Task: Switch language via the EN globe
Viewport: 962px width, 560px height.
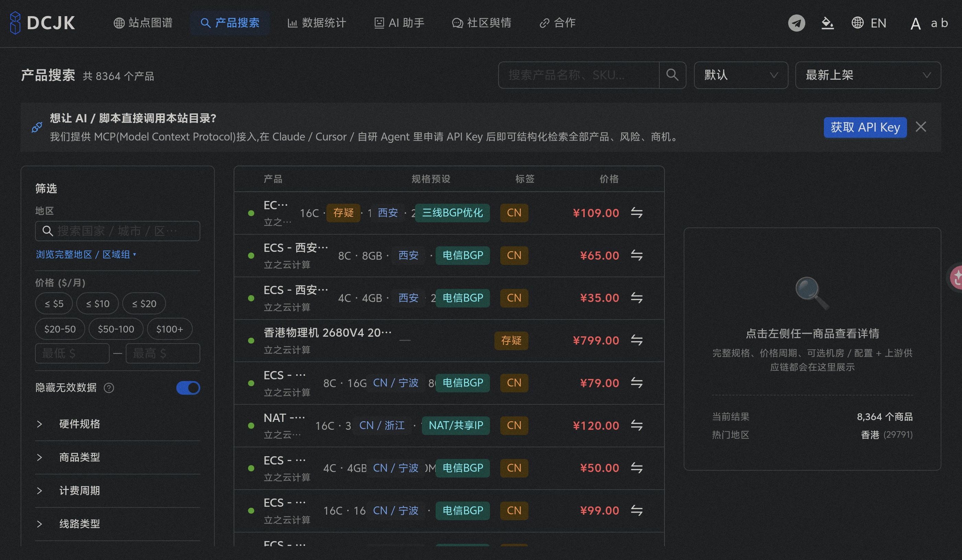Action: pyautogui.click(x=869, y=23)
